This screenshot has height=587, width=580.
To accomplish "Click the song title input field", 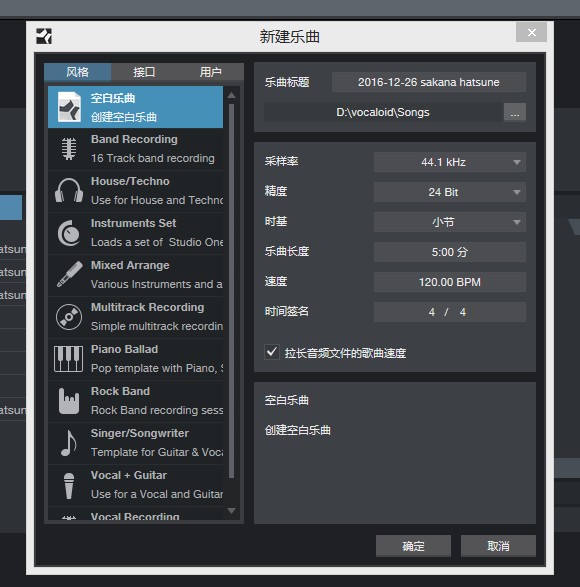I will pyautogui.click(x=429, y=82).
